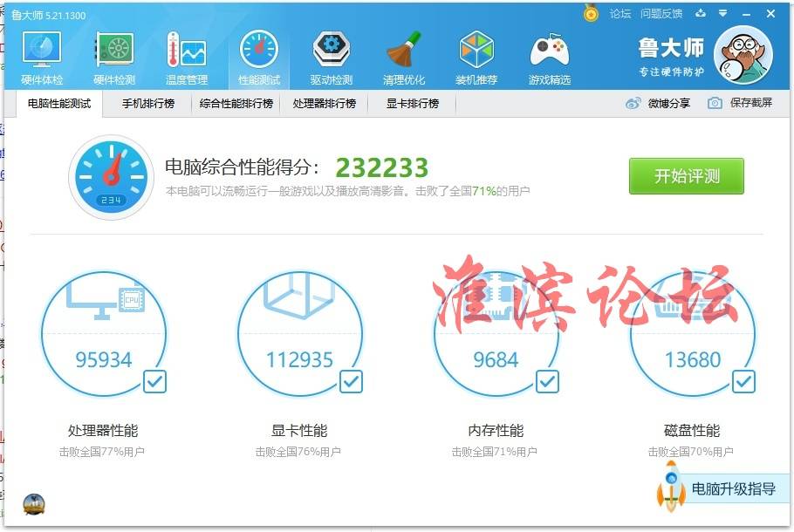Click 击败全国77%用户 text
Viewport: 794px width, 532px height.
102,452
